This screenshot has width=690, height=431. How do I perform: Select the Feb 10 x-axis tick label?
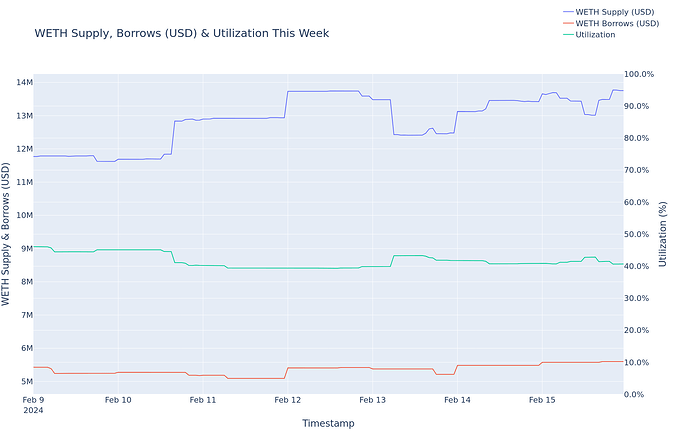118,401
